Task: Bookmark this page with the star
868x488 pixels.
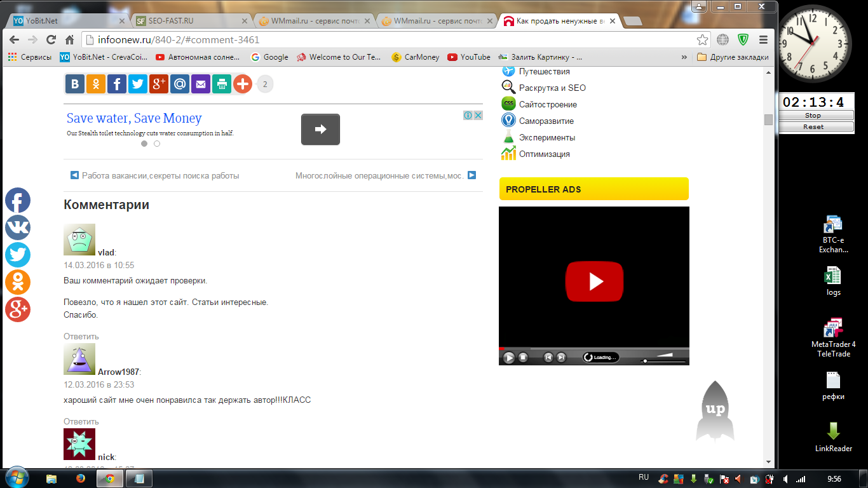Action: tap(702, 39)
